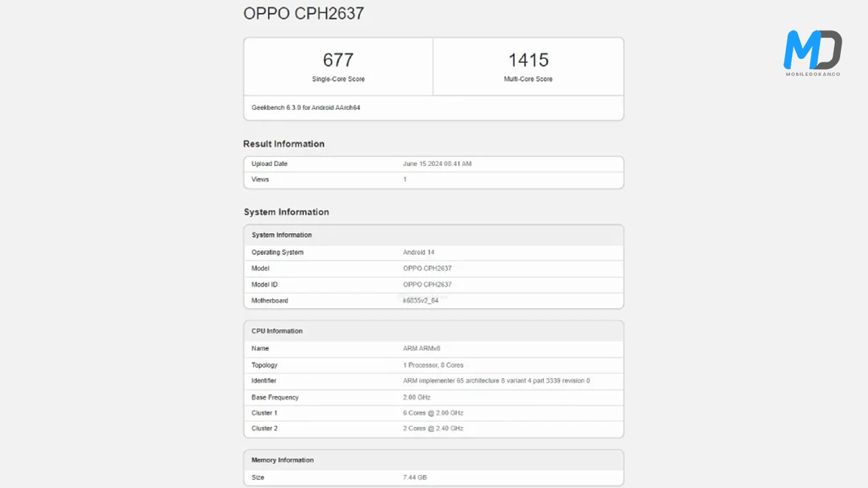Select the 677 single-core score value

(x=338, y=60)
